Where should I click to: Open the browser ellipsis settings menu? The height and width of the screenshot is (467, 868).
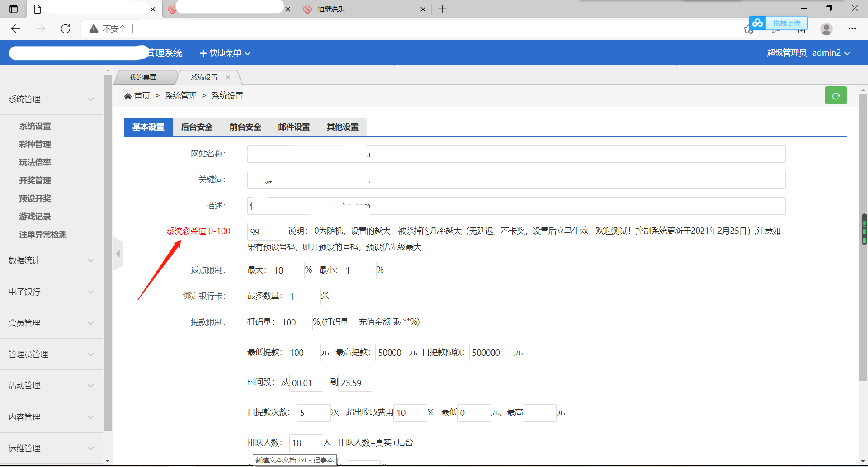pos(852,29)
